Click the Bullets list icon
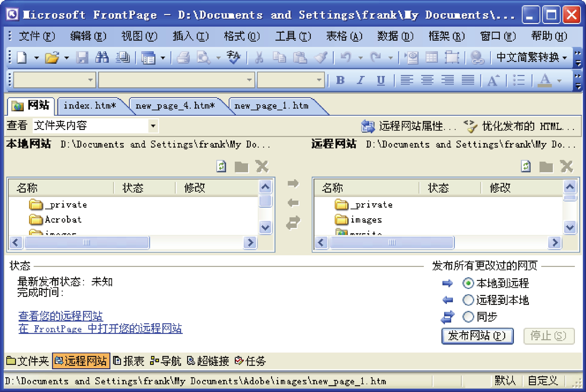This screenshot has height=392, width=586. coord(519,80)
